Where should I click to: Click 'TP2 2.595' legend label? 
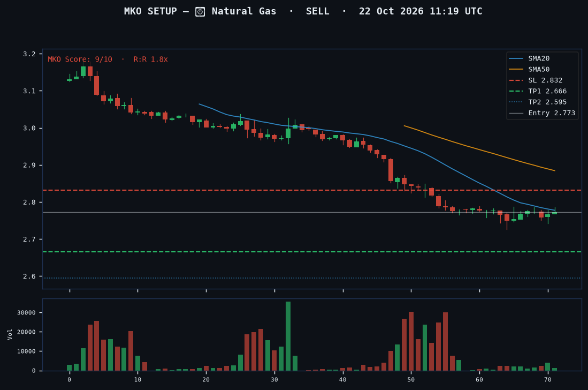pyautogui.click(x=547, y=102)
